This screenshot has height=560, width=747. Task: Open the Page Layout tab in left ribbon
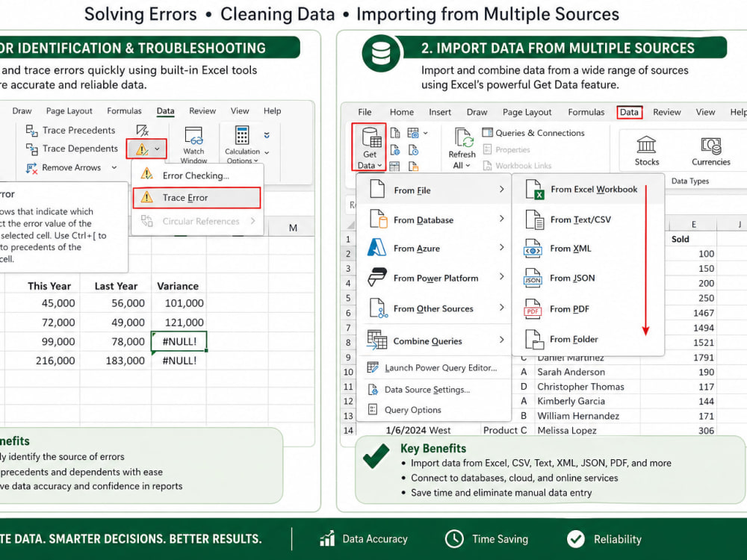(x=69, y=111)
